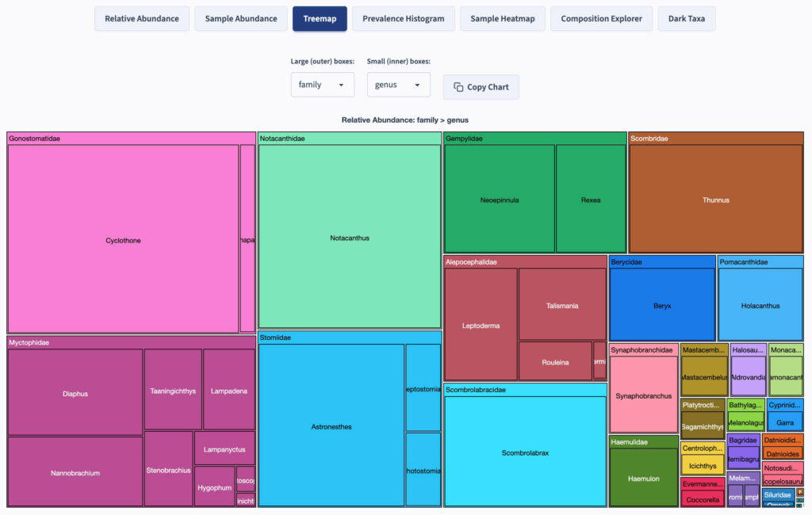Screen dimensions: 812x515
Task: Click the Lampanyctus box
Action: pos(224,448)
